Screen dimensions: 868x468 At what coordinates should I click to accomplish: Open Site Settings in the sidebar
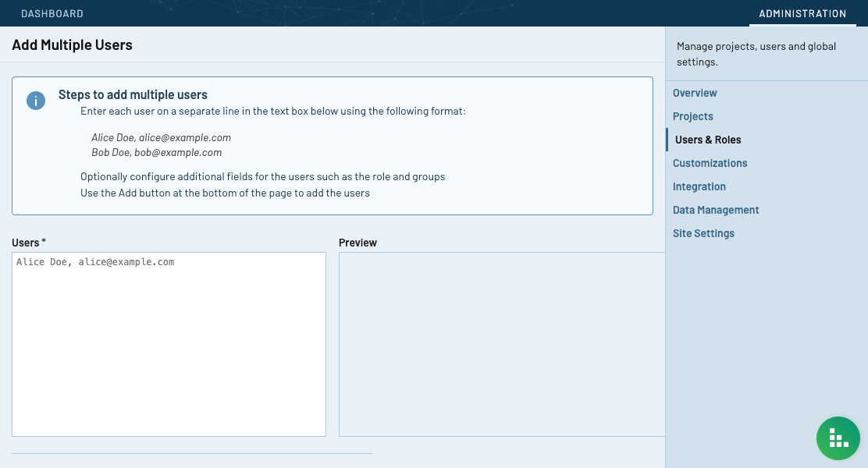(703, 233)
